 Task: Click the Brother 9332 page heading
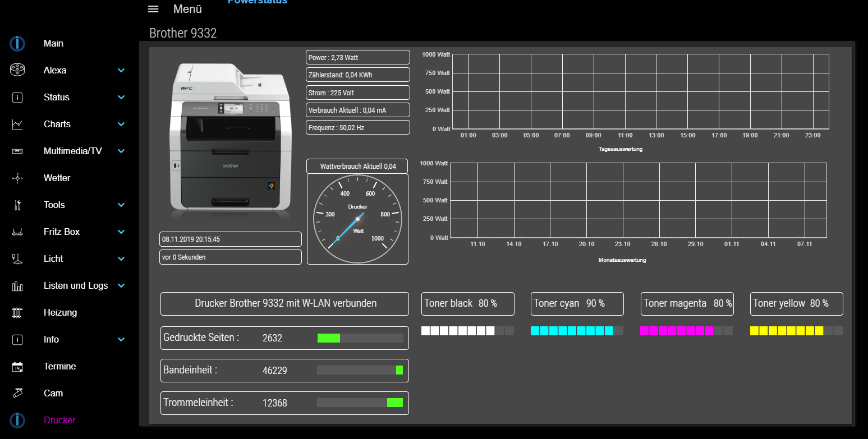click(x=183, y=33)
